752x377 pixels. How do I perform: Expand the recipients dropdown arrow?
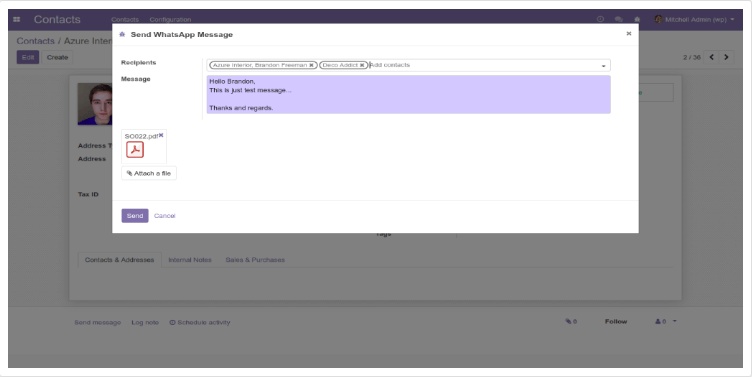click(x=603, y=66)
